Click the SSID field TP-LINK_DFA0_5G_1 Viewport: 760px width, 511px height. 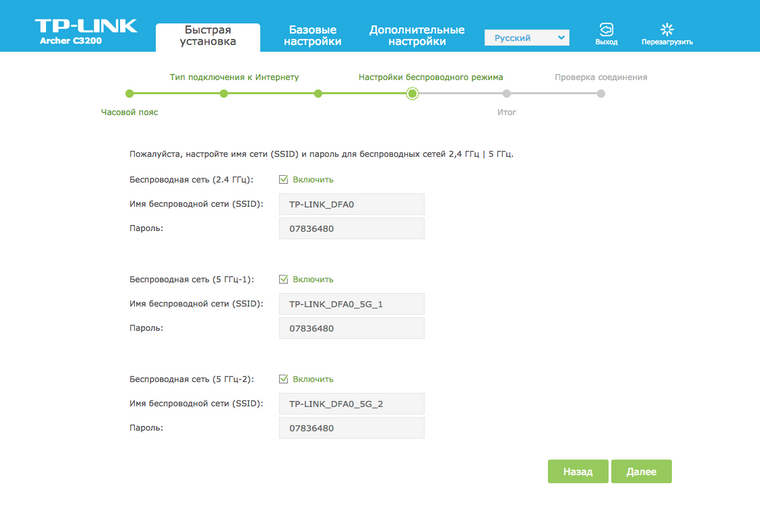click(x=352, y=304)
